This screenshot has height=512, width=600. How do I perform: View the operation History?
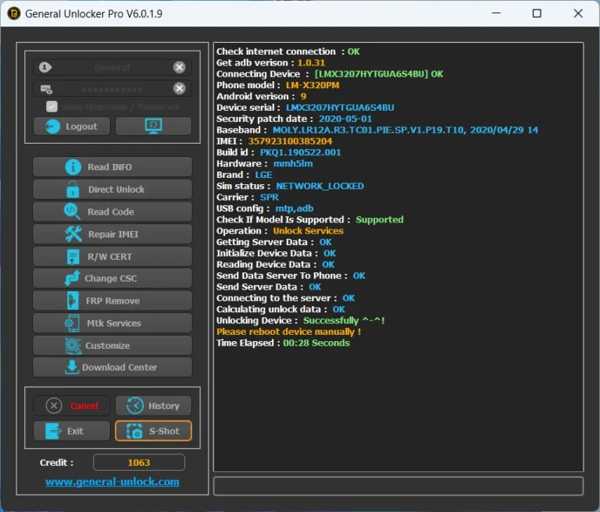click(x=153, y=406)
